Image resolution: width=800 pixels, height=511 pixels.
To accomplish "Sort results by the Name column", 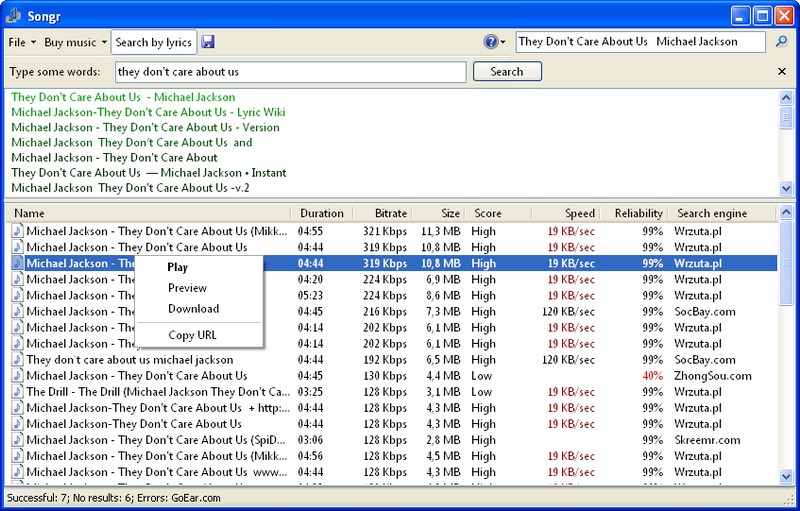I will point(148,213).
